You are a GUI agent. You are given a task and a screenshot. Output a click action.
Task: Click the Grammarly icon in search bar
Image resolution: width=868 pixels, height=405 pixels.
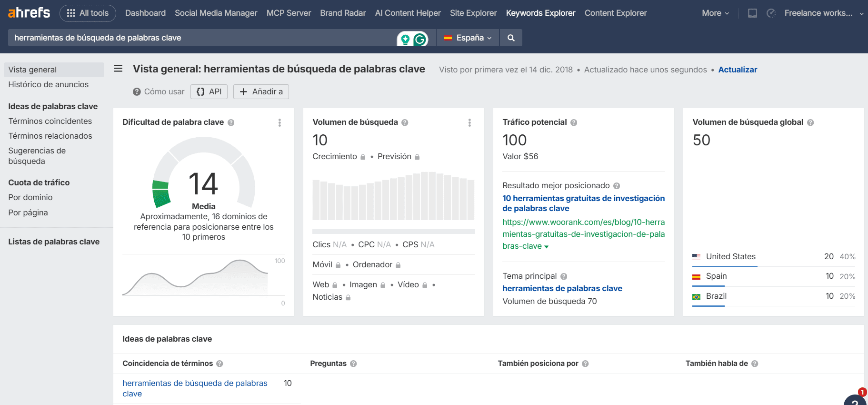(x=419, y=39)
